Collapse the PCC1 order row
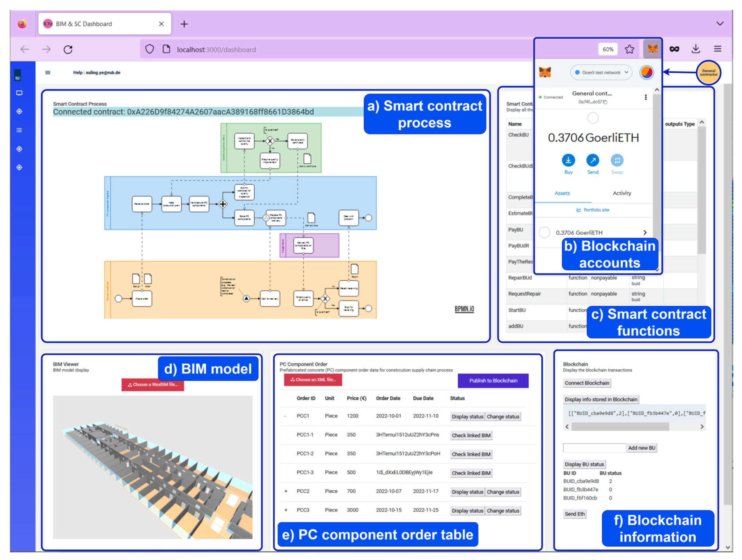 click(285, 416)
